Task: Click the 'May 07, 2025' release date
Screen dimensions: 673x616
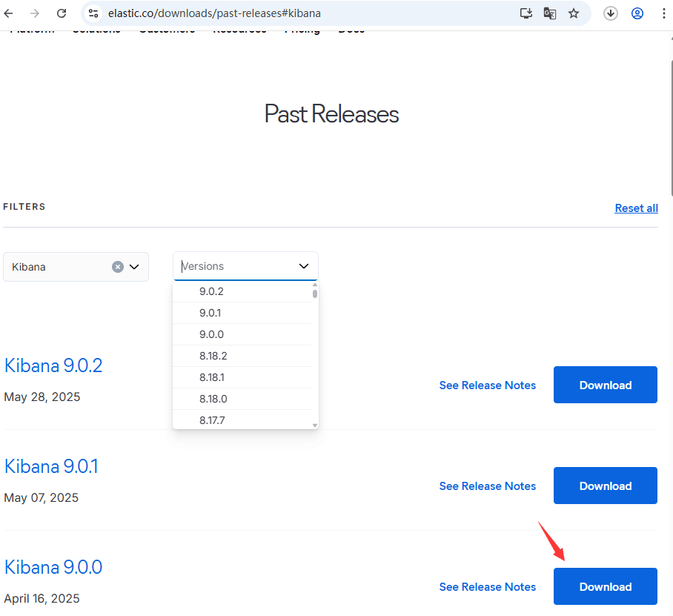Action: (42, 498)
